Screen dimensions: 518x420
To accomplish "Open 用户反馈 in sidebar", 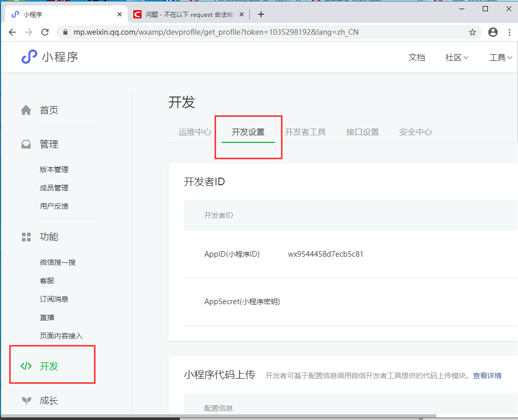I will point(54,206).
